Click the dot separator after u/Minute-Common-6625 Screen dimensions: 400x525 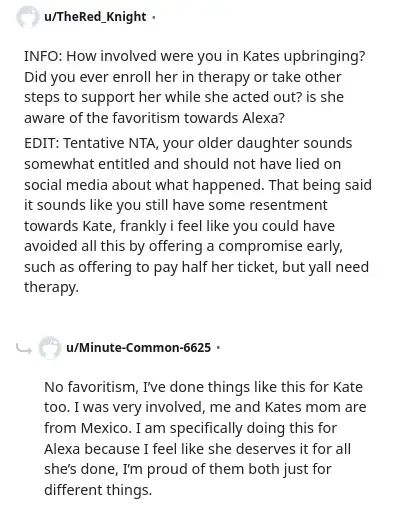pyautogui.click(x=218, y=348)
